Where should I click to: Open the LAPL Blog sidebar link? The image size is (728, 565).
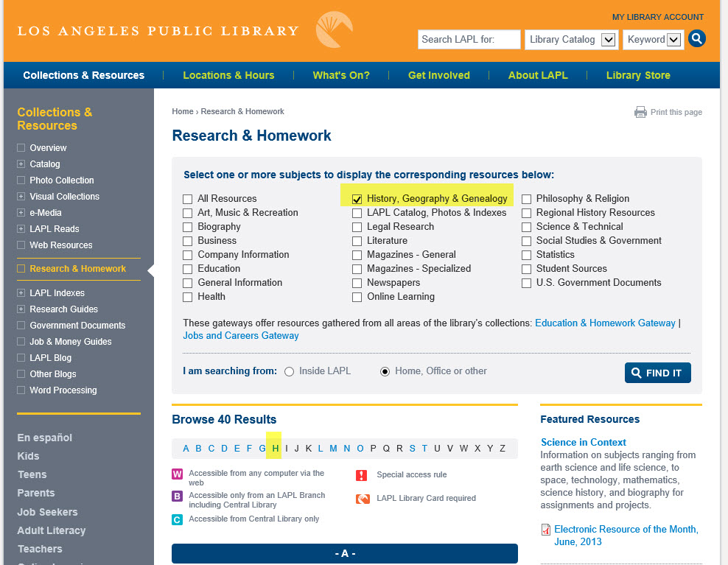coord(51,358)
